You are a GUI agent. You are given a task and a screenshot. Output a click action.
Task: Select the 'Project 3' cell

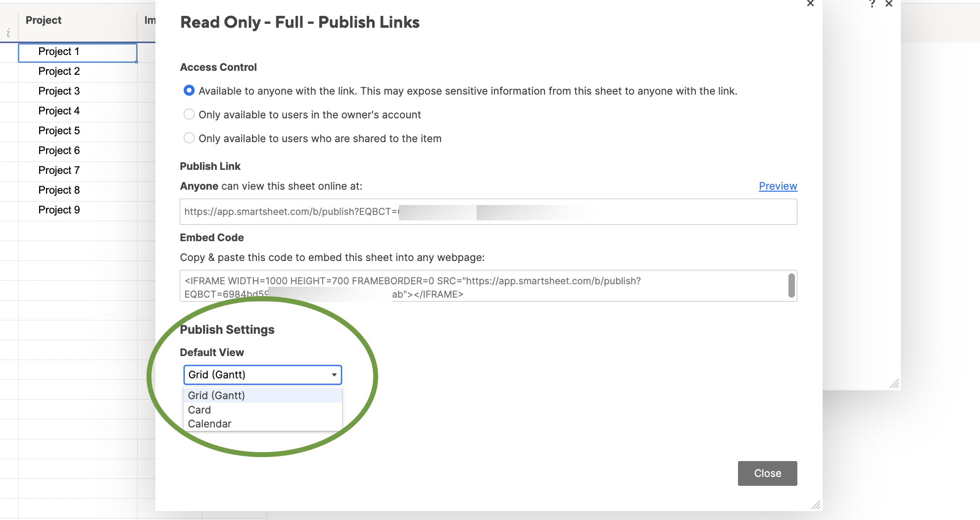click(x=78, y=92)
